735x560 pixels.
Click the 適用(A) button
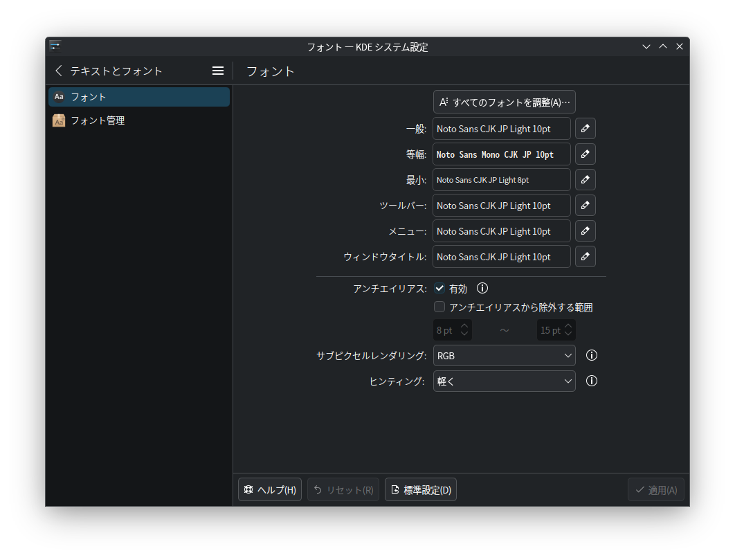coord(656,489)
